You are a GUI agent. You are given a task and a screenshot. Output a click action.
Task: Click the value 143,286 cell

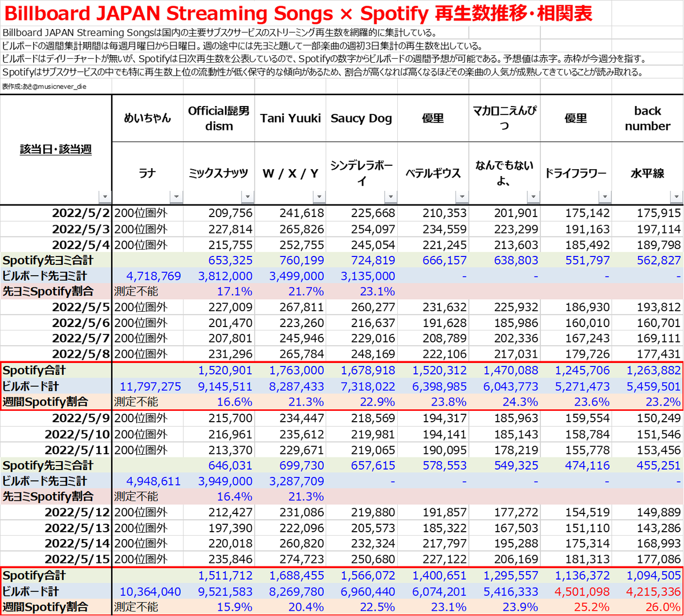coord(648,528)
